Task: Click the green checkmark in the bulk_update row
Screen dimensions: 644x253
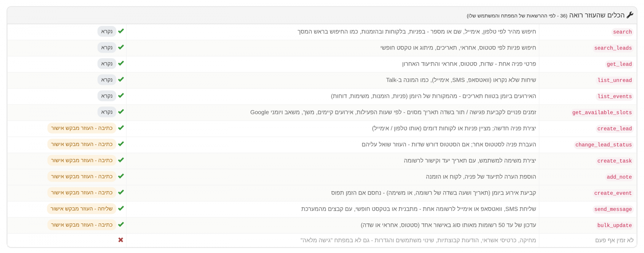Action: click(121, 225)
